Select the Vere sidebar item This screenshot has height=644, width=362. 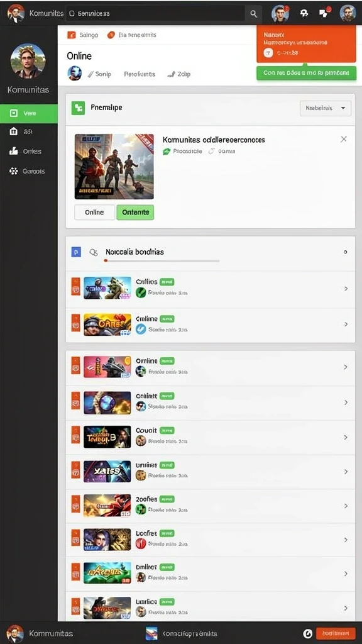pos(29,113)
